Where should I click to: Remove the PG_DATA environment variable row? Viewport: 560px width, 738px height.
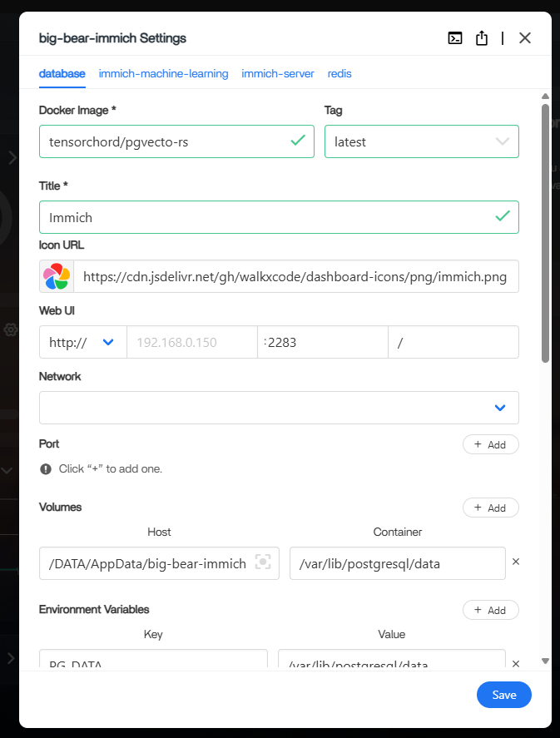(x=516, y=663)
